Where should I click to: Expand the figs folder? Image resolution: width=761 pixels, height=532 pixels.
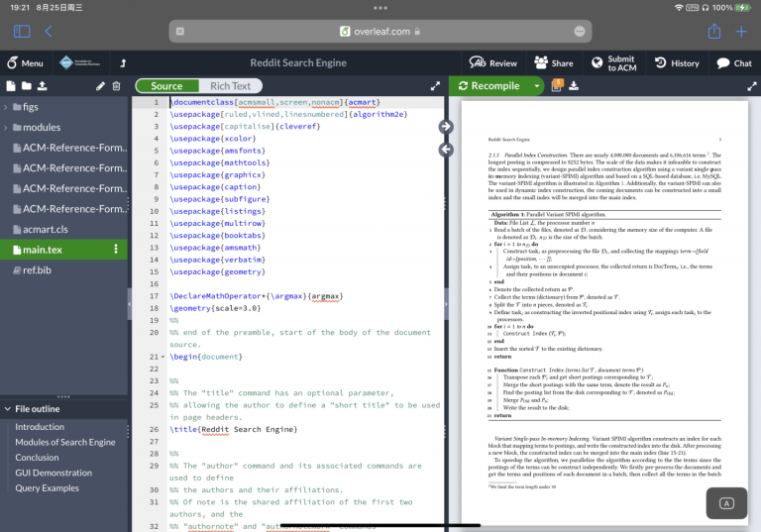tap(7, 107)
